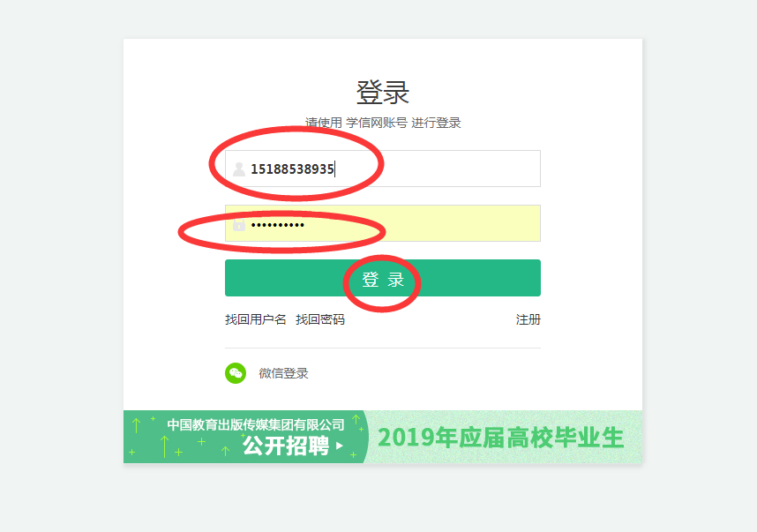
Task: Click the 学信网账号 text in the subtitle
Action: pyautogui.click(x=377, y=123)
